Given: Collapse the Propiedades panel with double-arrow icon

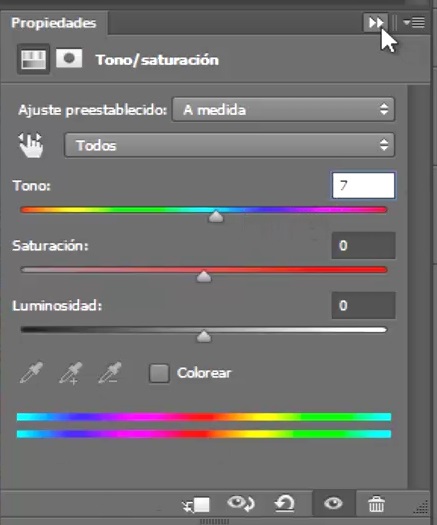Looking at the screenshot, I should click(376, 23).
